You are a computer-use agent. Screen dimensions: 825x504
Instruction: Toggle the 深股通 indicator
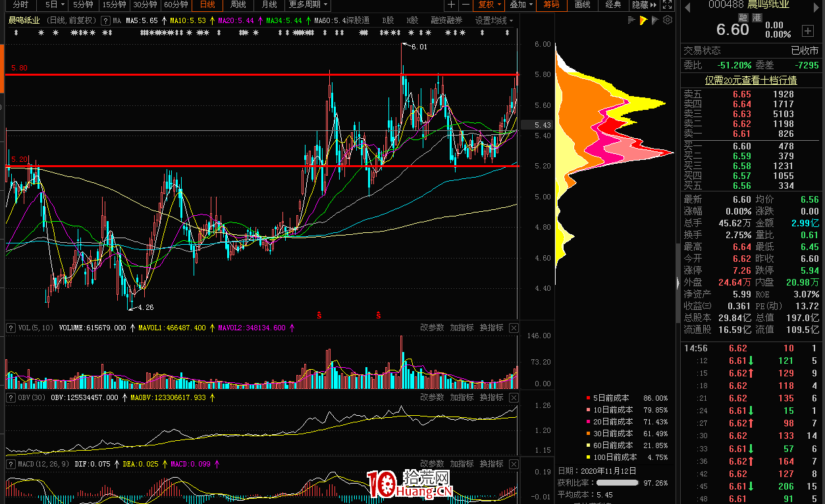(357, 20)
